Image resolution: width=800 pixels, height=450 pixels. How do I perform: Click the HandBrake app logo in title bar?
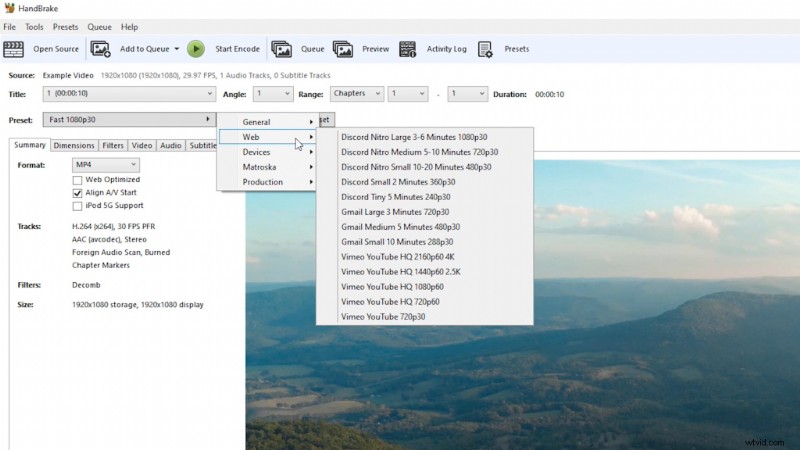[9, 8]
